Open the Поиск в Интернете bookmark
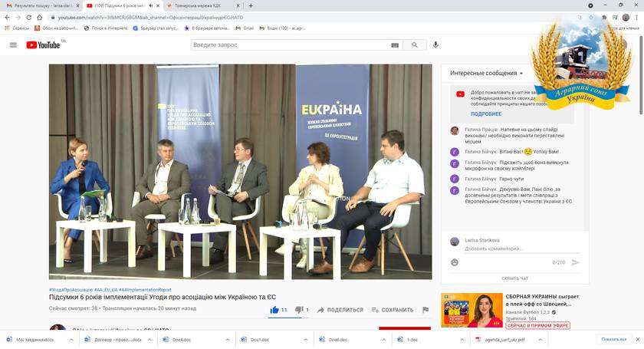 pos(106,28)
